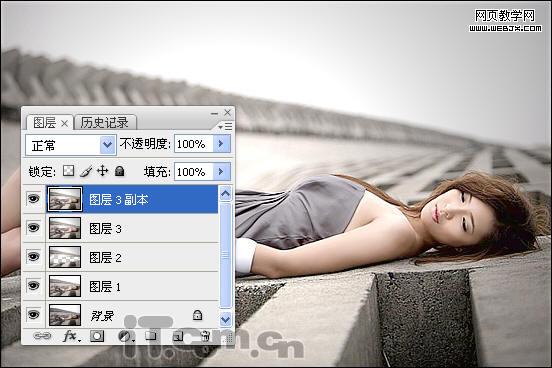
Task: Open the 不透明度 slider arrow
Action: tap(221, 144)
